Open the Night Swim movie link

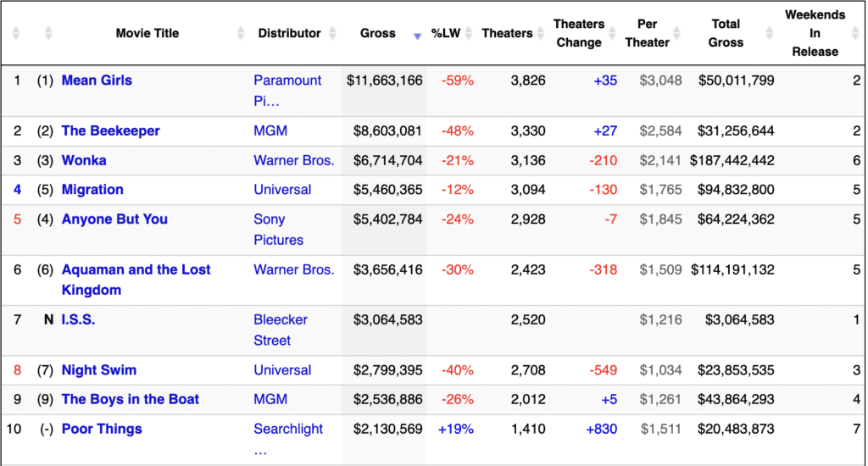click(x=99, y=370)
